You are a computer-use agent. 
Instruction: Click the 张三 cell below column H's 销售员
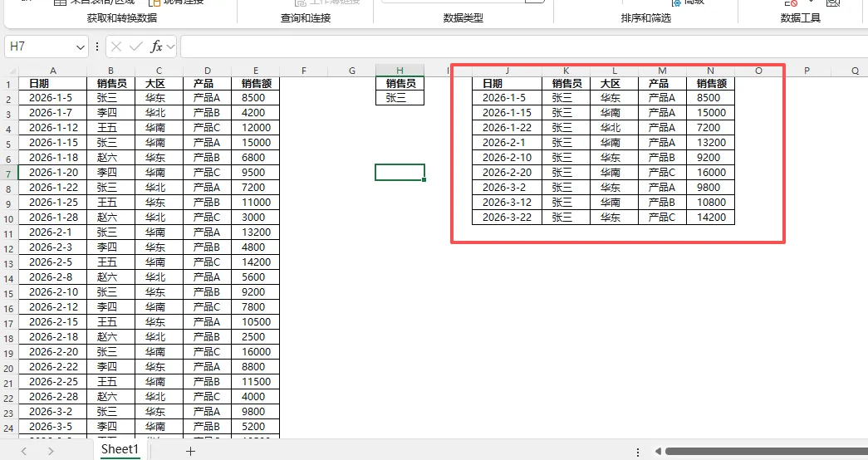400,98
